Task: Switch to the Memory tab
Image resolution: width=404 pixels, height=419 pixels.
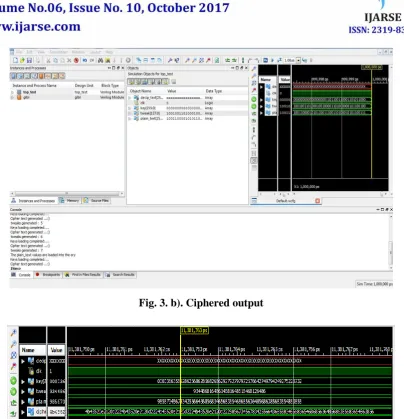Action: coord(69,201)
